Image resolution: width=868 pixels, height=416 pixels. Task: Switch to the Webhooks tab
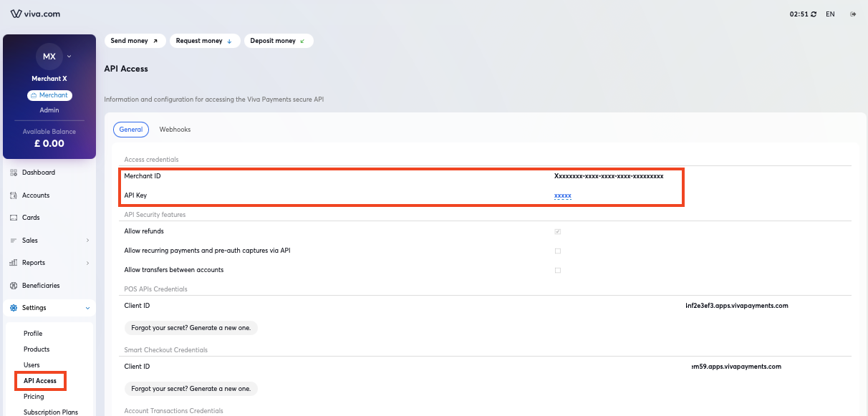pos(175,130)
